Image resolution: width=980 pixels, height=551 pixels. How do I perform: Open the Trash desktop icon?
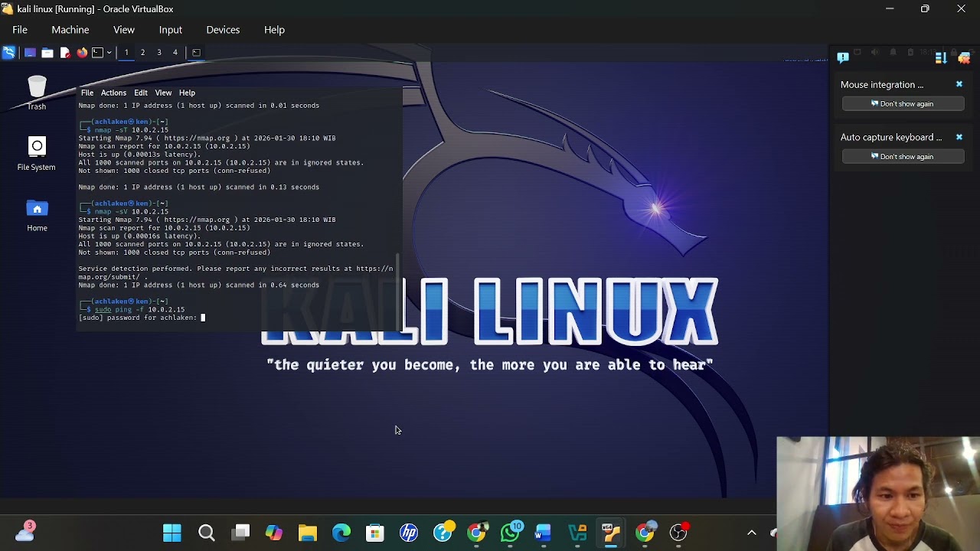37,93
